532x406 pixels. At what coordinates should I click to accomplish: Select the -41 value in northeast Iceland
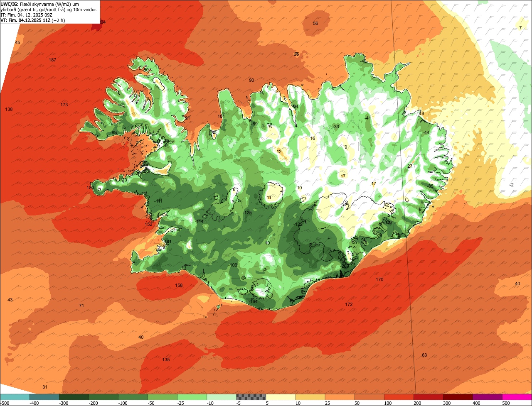point(367,118)
